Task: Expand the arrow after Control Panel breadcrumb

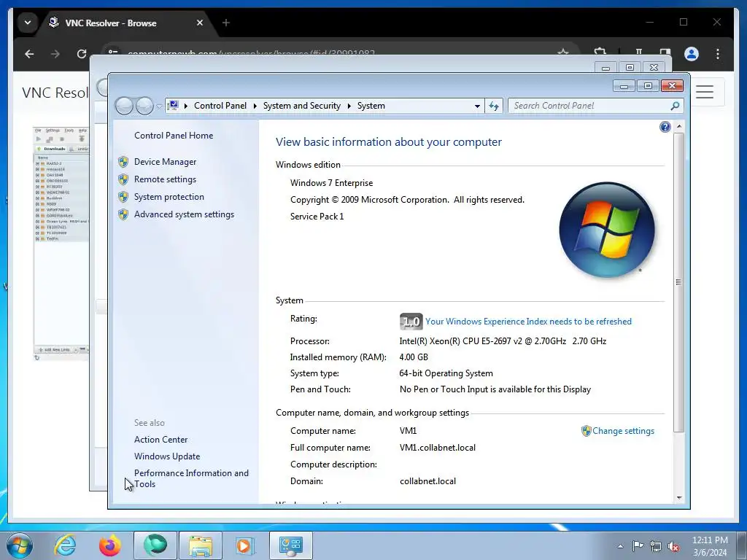Action: [255, 106]
